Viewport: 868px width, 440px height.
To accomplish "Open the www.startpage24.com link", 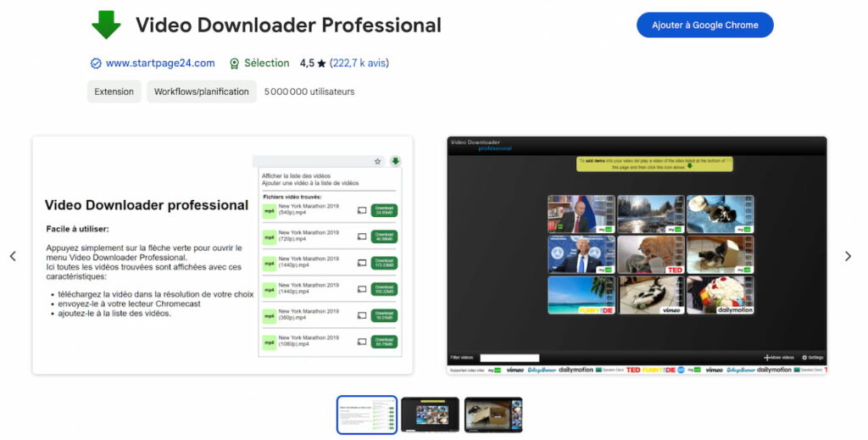I will pos(160,63).
